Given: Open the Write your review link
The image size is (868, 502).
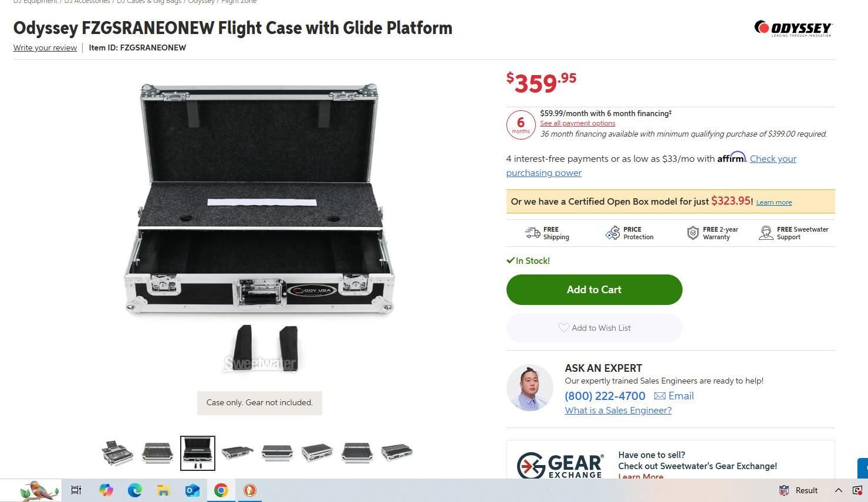Looking at the screenshot, I should [45, 48].
